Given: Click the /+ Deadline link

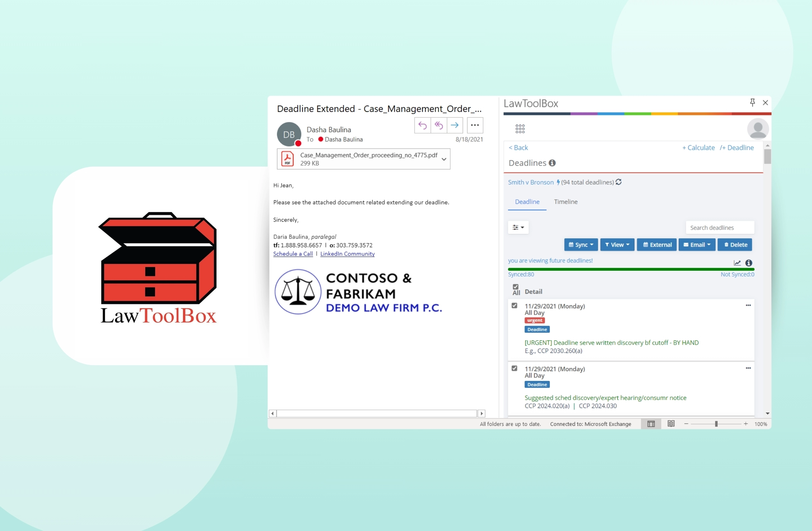Looking at the screenshot, I should pyautogui.click(x=736, y=148).
